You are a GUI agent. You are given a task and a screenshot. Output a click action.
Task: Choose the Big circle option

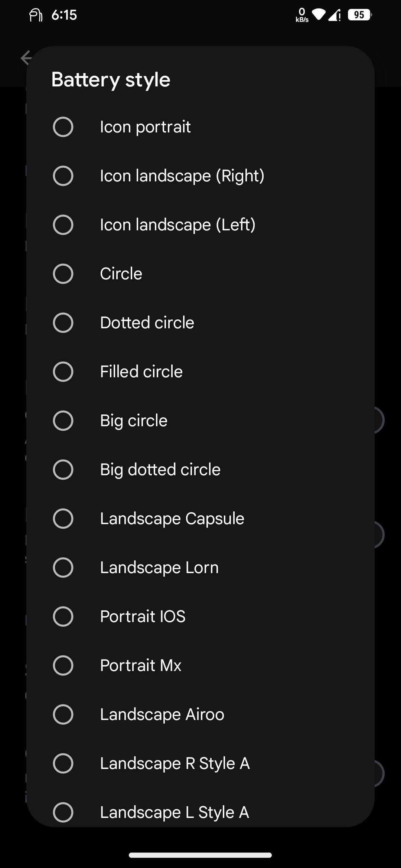[200, 421]
